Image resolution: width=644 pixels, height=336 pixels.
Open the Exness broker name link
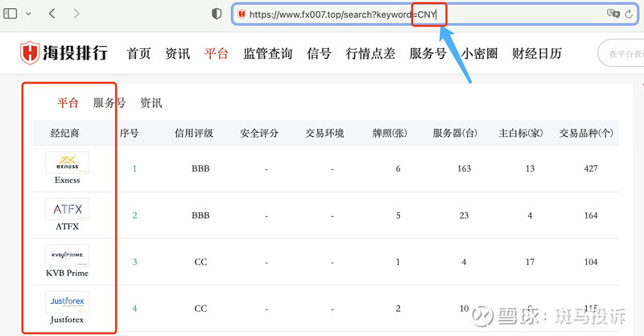(x=68, y=180)
